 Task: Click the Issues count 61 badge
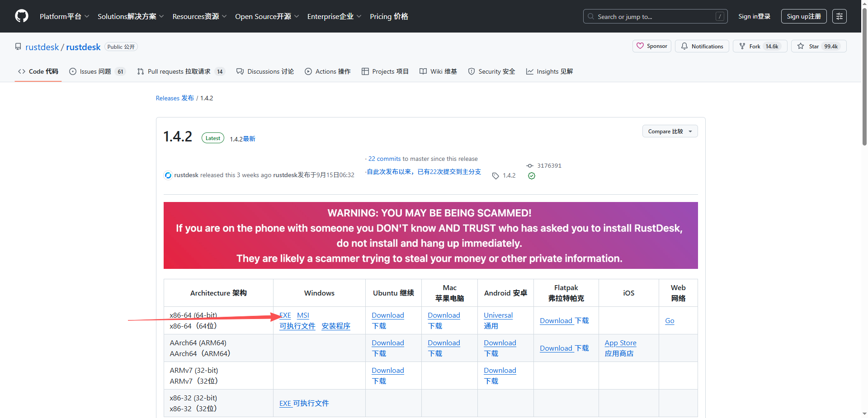(120, 71)
